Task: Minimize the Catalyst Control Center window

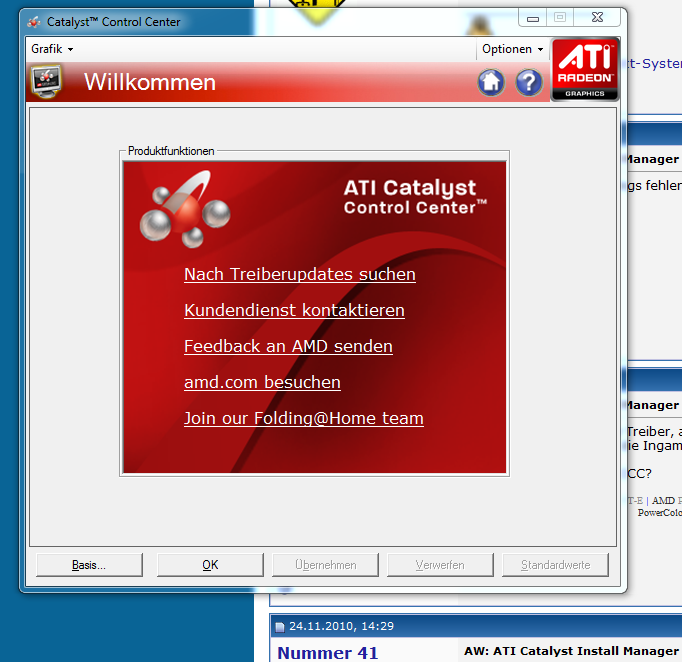Action: pos(533,18)
